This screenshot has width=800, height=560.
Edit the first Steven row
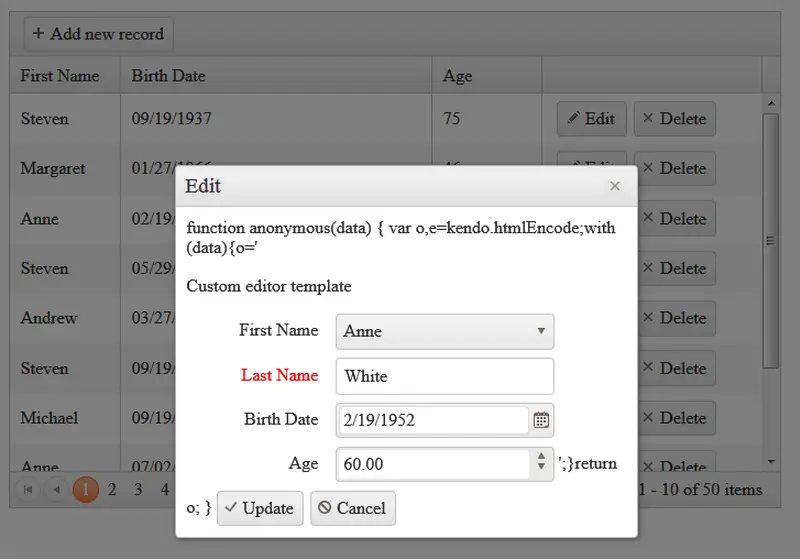591,119
